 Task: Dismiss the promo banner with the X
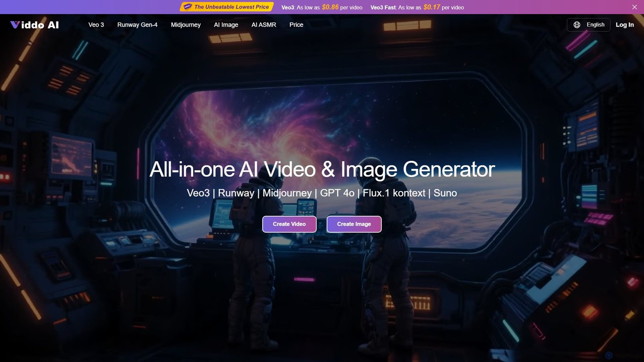click(x=634, y=7)
